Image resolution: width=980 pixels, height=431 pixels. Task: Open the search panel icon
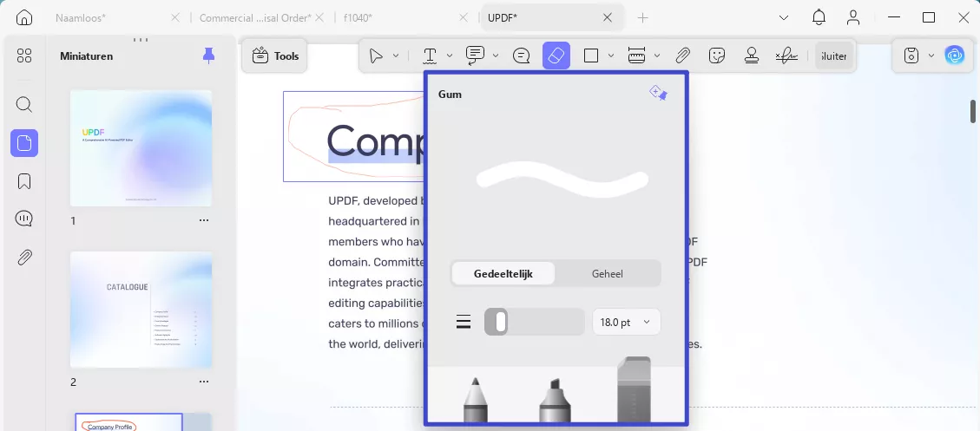coord(23,104)
